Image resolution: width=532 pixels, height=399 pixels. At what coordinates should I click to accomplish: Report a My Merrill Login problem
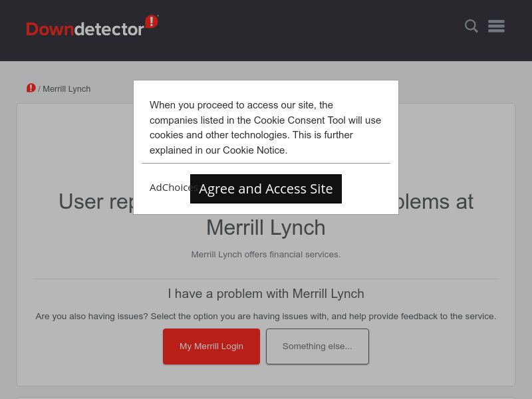[x=211, y=346]
